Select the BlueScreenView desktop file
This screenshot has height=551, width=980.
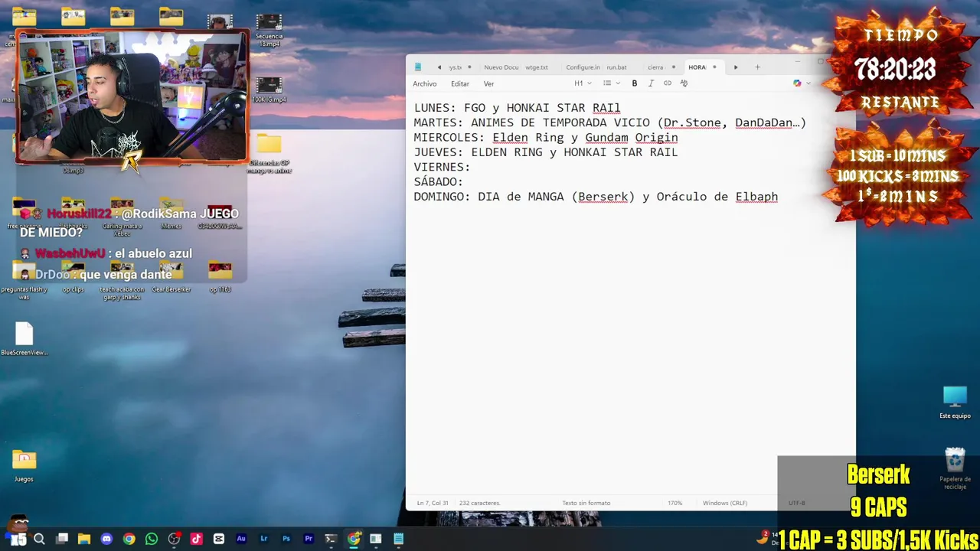pos(24,339)
